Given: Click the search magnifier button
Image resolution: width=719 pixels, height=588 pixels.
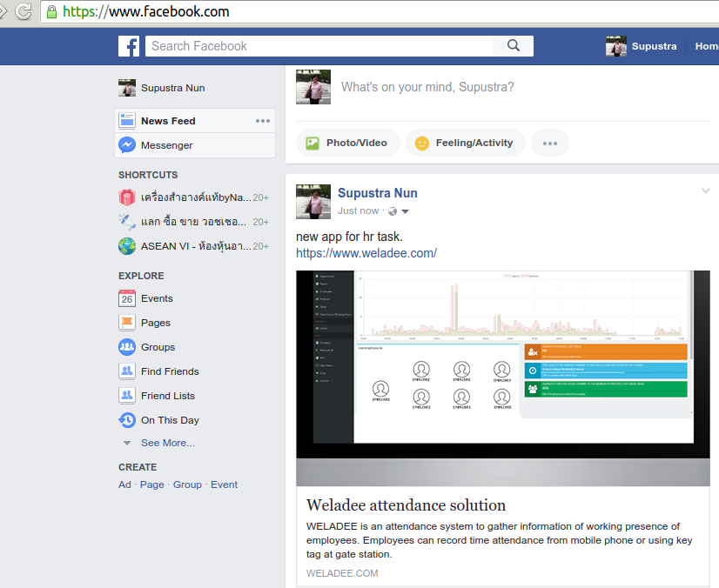Looking at the screenshot, I should click(x=514, y=46).
